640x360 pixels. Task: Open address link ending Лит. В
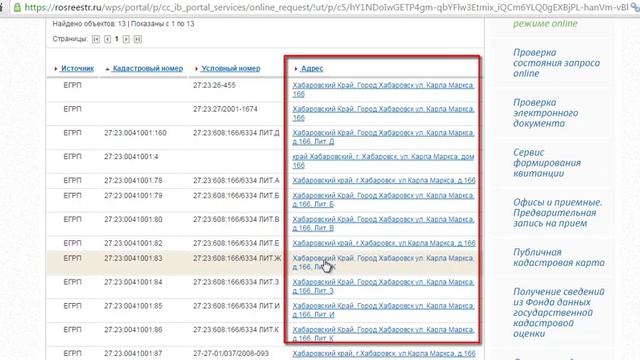(383, 223)
